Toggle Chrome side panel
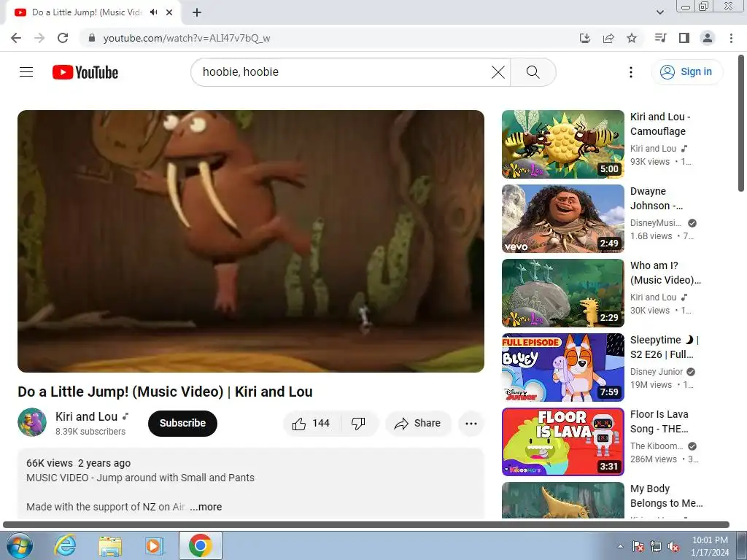Viewport: 747px width, 560px height. point(684,38)
